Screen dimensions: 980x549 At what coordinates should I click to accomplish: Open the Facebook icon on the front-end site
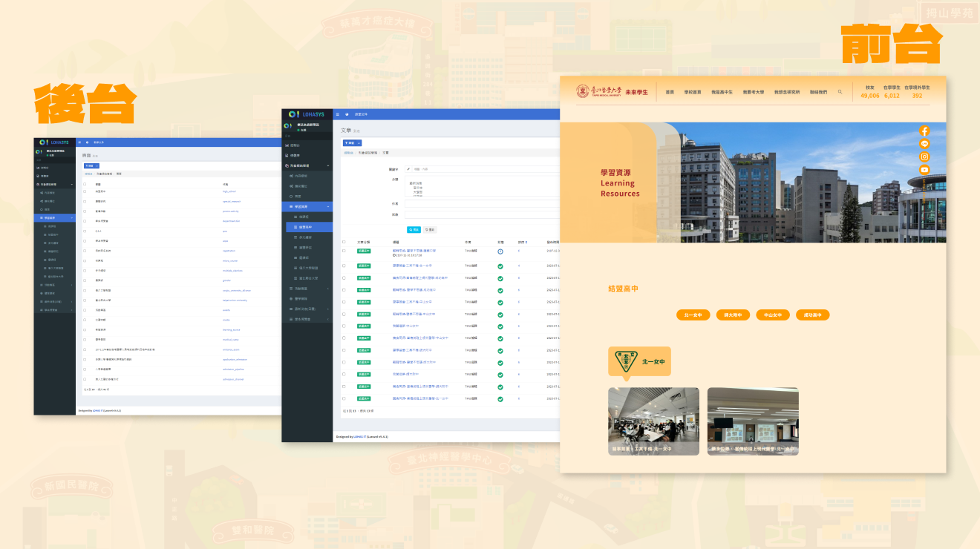pos(924,131)
